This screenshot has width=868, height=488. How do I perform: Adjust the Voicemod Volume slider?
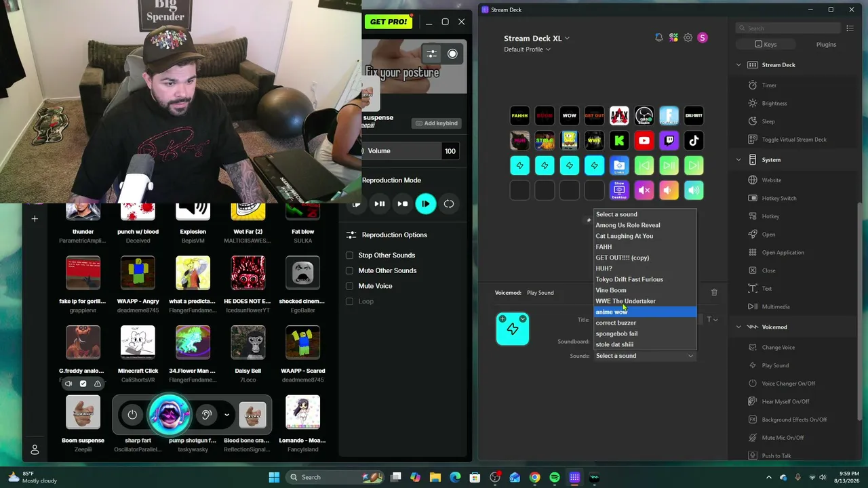pyautogui.click(x=403, y=151)
